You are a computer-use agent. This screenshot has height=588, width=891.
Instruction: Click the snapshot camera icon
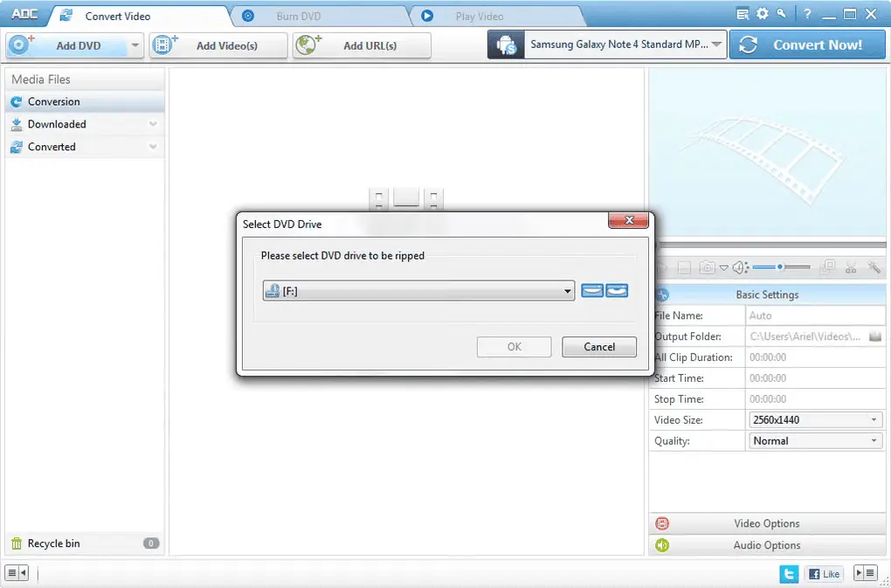707,267
